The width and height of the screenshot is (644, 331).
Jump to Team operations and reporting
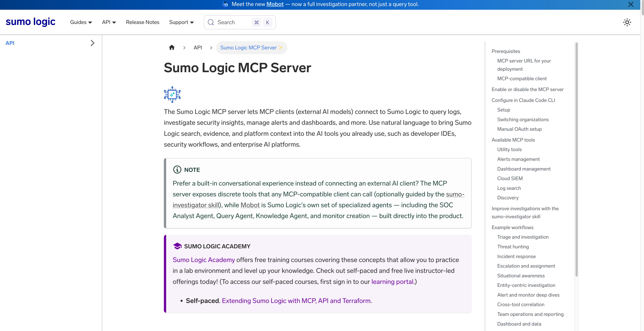coord(530,314)
